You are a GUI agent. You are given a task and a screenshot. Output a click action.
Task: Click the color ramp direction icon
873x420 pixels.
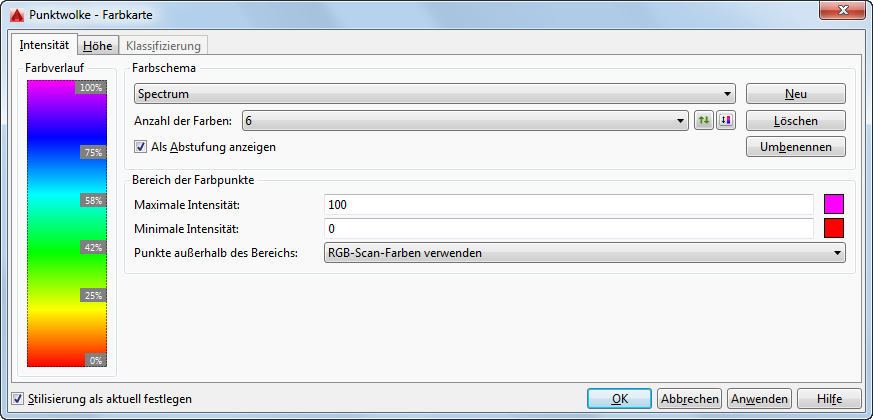click(725, 120)
